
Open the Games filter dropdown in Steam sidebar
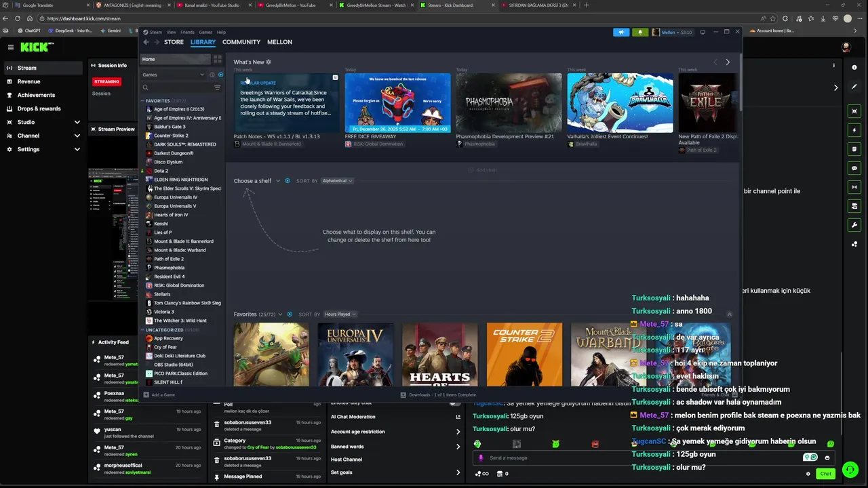(x=173, y=75)
